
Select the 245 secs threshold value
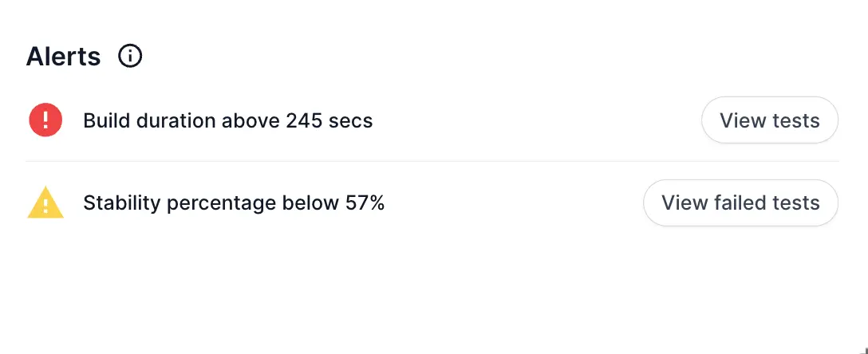click(328, 121)
